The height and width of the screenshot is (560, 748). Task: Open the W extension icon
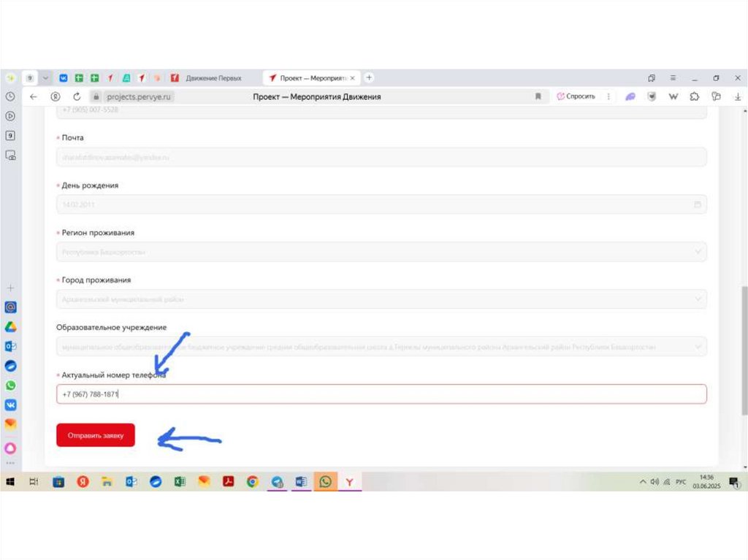673,96
